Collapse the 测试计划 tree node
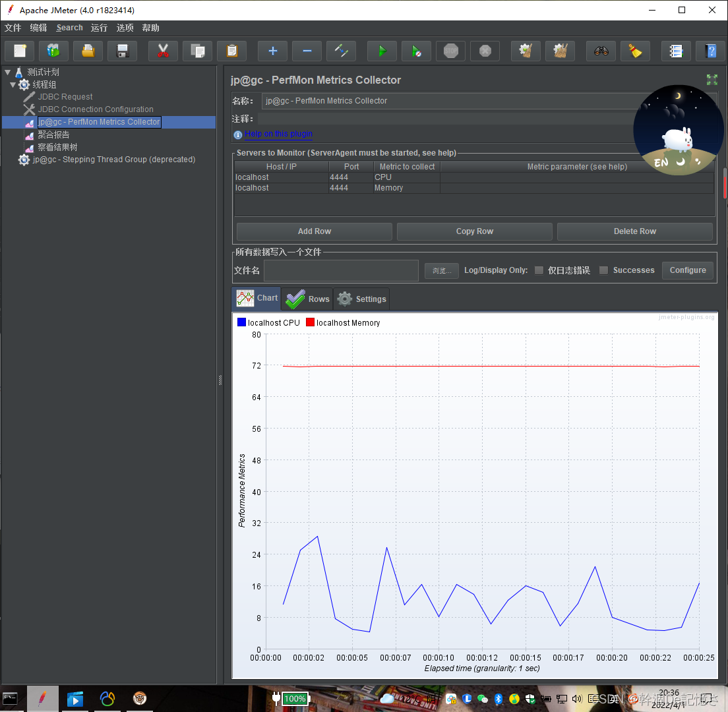728x712 pixels. tap(7, 72)
